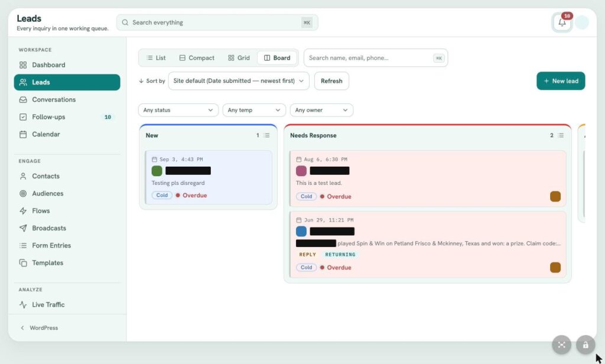The width and height of the screenshot is (605, 364).
Task: Click the 'Aug 6, 6:30 PM' timestamp
Action: pos(326,159)
